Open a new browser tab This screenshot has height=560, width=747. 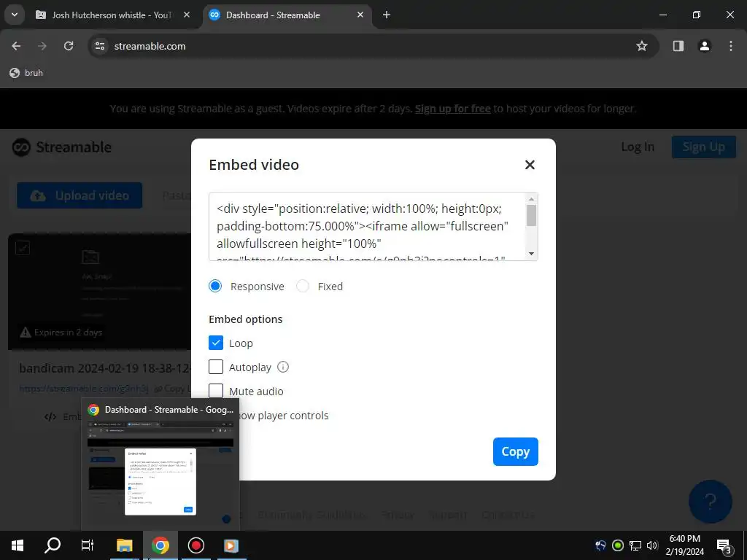pos(387,15)
